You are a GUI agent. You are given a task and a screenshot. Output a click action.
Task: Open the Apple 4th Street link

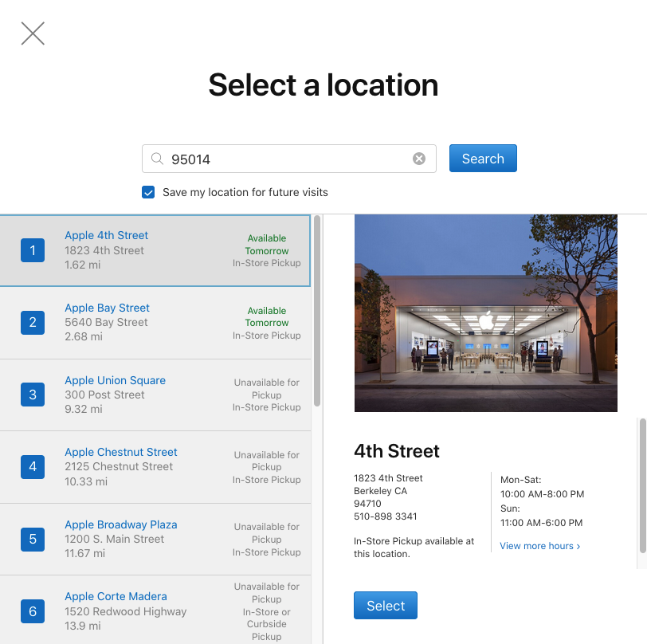107,235
